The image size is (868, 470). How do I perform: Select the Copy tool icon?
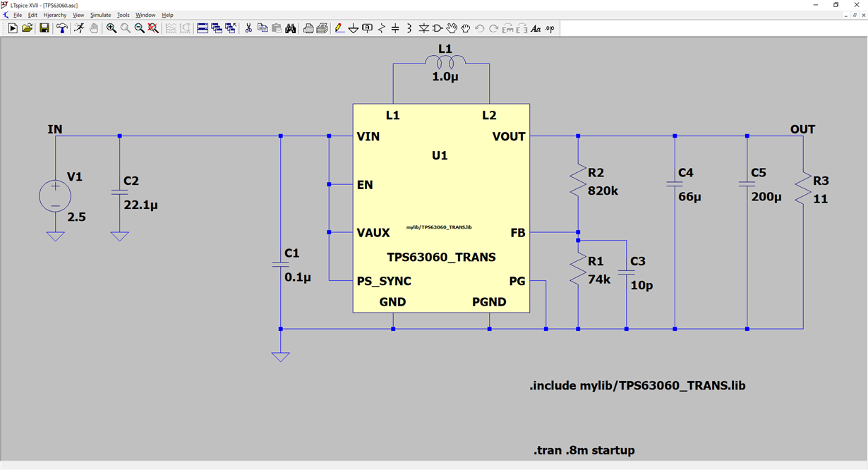coord(263,28)
